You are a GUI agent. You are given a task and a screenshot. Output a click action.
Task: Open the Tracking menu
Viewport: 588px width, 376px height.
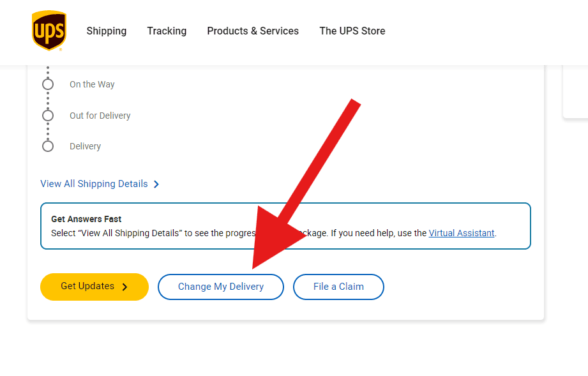(x=167, y=31)
